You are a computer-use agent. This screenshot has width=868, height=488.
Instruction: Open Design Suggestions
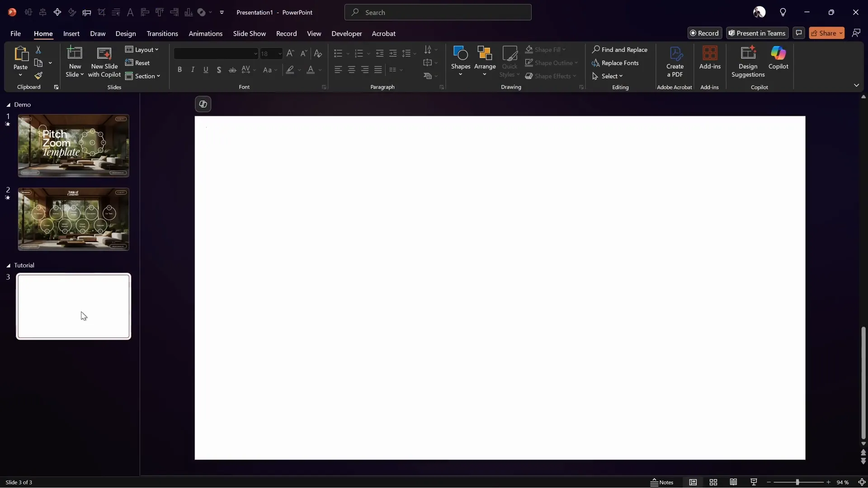(748, 60)
